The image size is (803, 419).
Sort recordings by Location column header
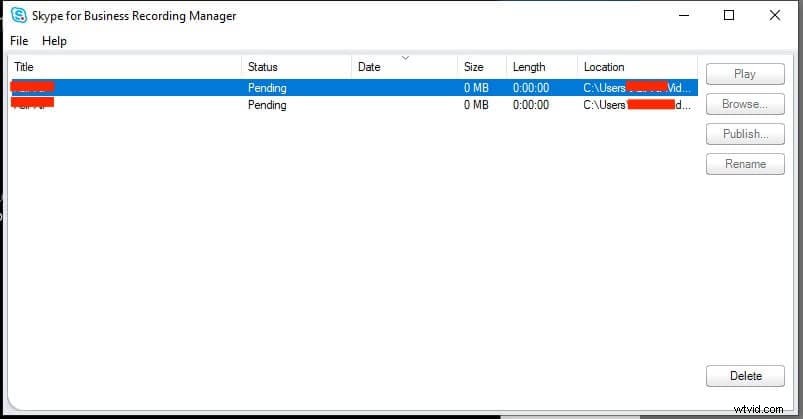point(638,67)
